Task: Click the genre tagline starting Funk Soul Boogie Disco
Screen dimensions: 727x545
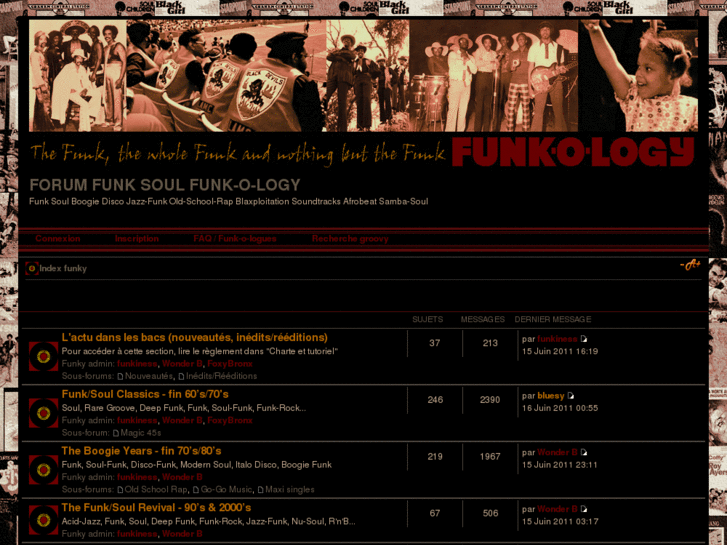Action: [x=229, y=202]
